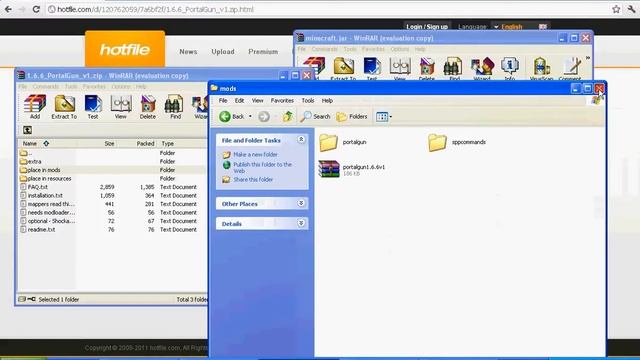Viewport: 640px width, 360px height.
Task: Select sppcommands folder in mods window
Action: (457, 142)
